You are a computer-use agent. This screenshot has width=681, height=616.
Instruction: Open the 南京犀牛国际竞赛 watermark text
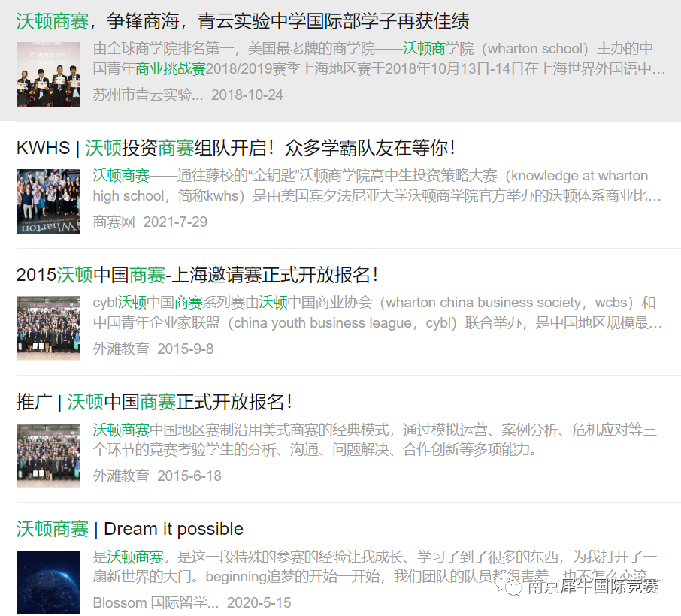[x=593, y=586]
